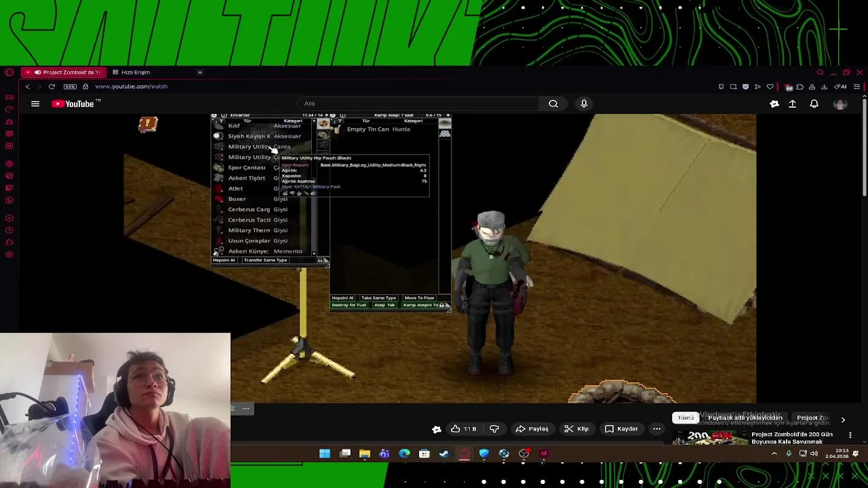Open 200 Gün suggested video thumbnail
Image resolution: width=868 pixels, height=488 pixels.
pos(709,438)
